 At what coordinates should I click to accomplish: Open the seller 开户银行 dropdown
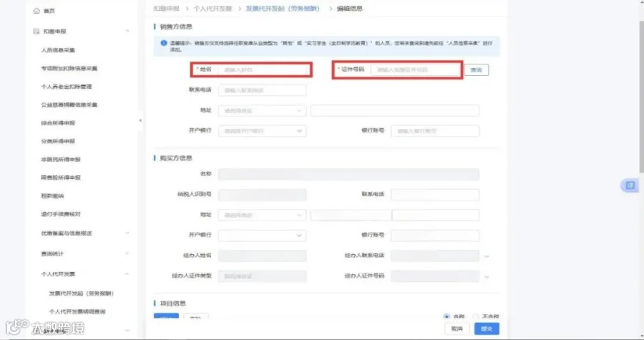262,131
